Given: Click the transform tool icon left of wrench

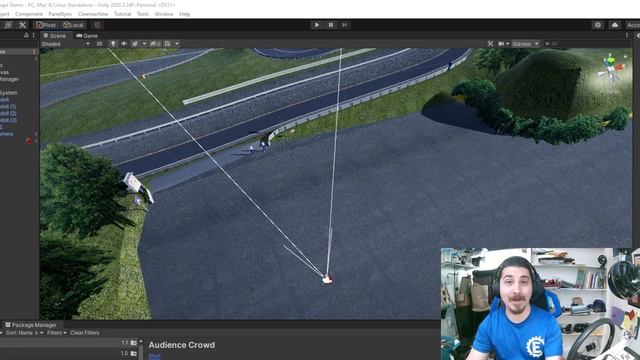Looking at the screenshot, I should tap(8, 25).
